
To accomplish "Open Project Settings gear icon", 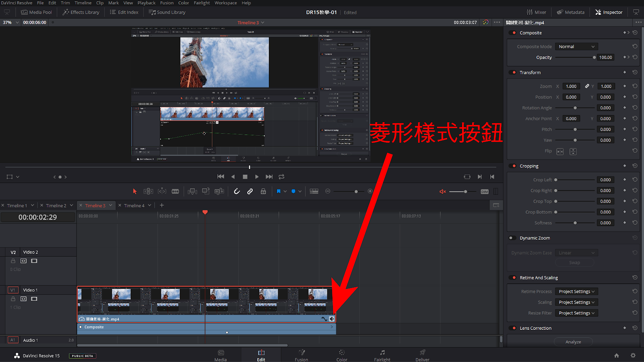I will pos(633,356).
